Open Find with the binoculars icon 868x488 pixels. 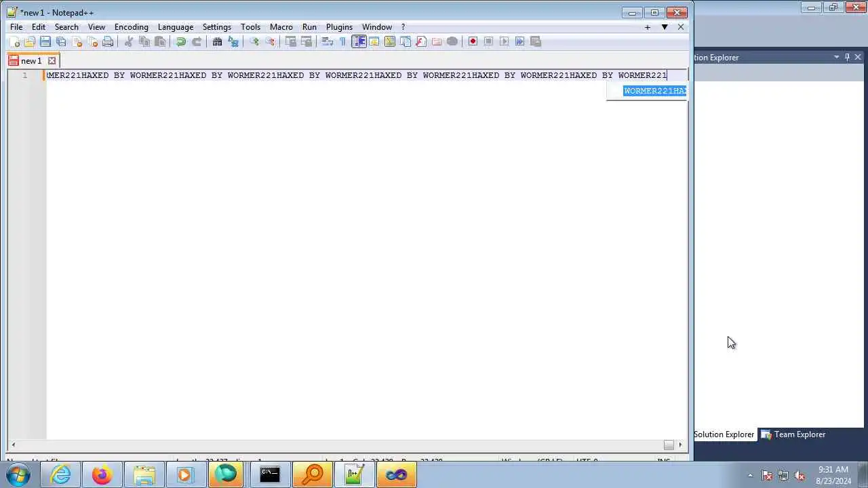pos(218,41)
